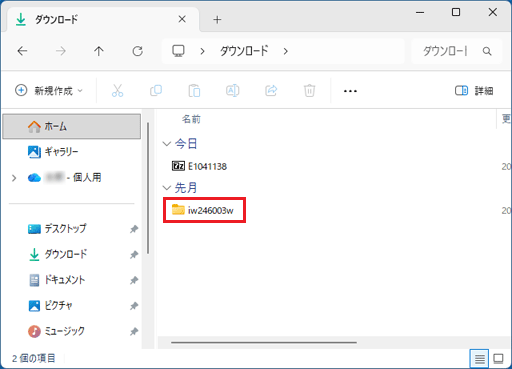
Task: Go back with the left arrow
Action: pyautogui.click(x=22, y=51)
